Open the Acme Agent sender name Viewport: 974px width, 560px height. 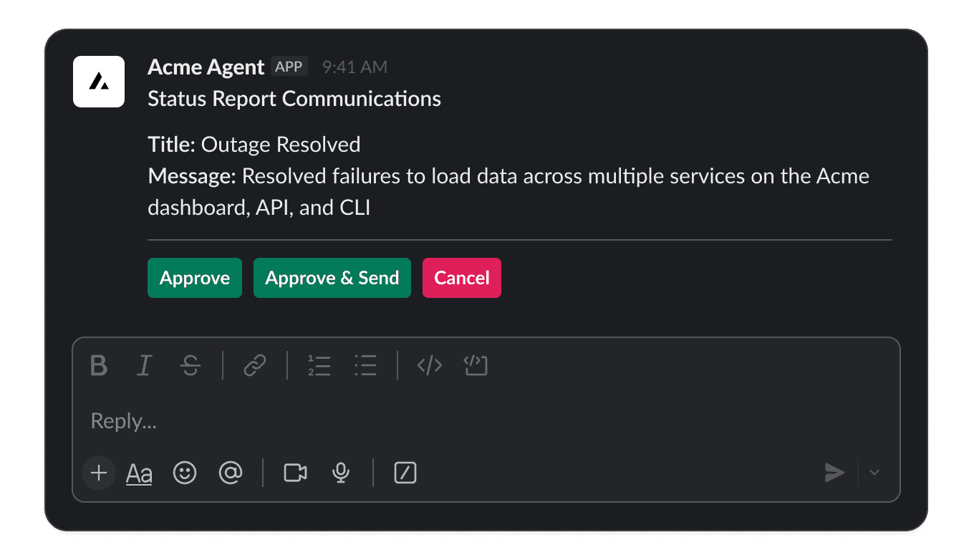[206, 67]
